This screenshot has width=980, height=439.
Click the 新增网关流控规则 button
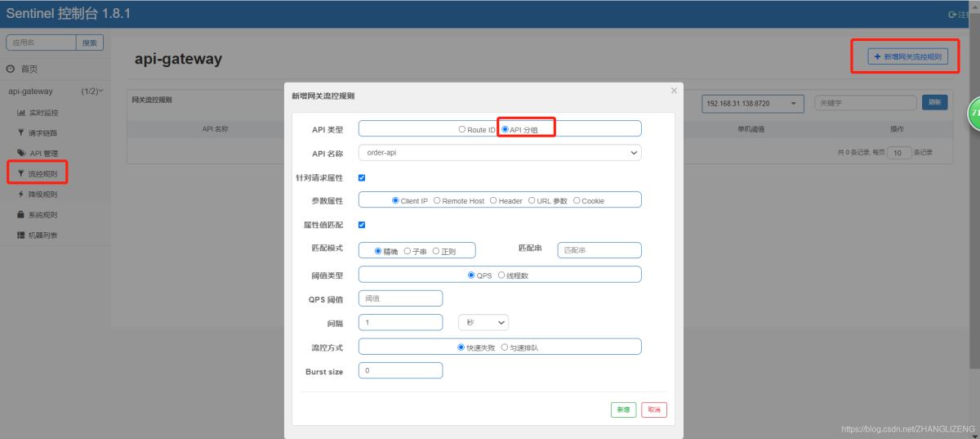[x=908, y=57]
